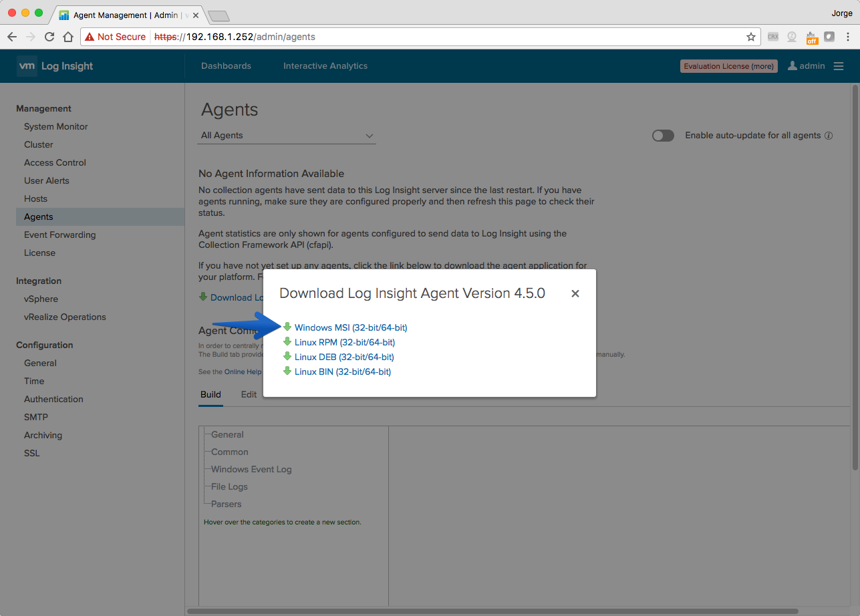860x616 pixels.
Task: Open Event Forwarding settings
Action: click(x=60, y=235)
